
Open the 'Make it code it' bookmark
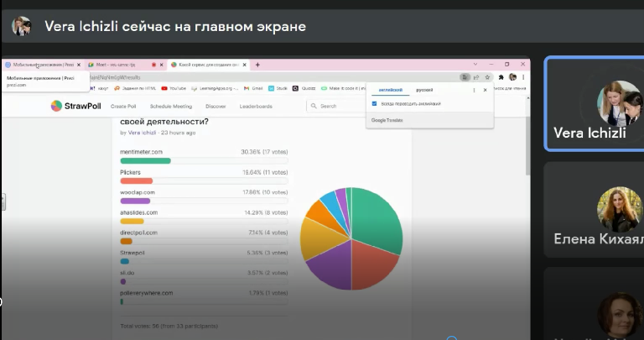342,88
